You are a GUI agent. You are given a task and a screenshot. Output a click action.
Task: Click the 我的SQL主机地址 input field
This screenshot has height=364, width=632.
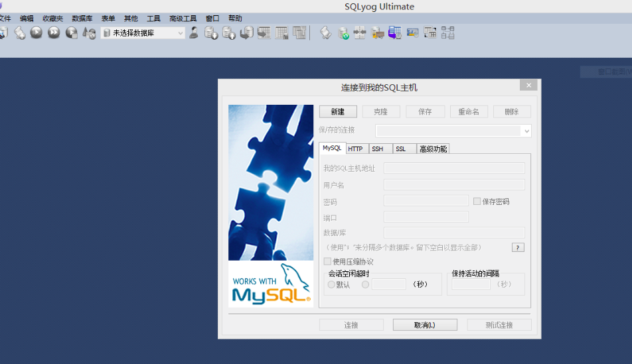(x=454, y=168)
